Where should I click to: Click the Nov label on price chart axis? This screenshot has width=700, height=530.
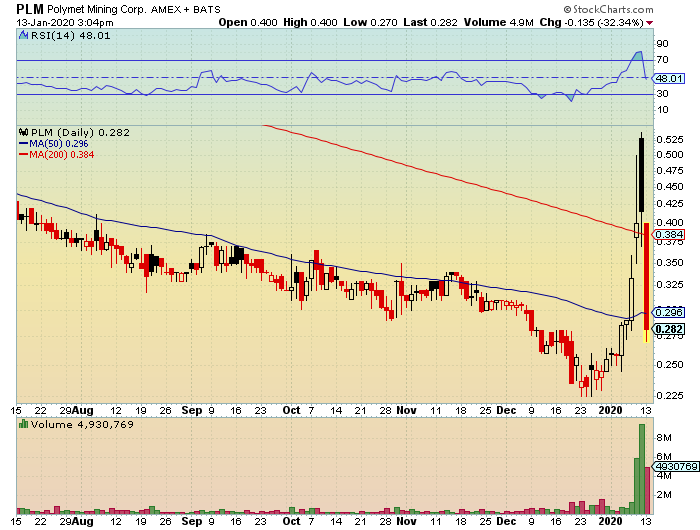(406, 410)
